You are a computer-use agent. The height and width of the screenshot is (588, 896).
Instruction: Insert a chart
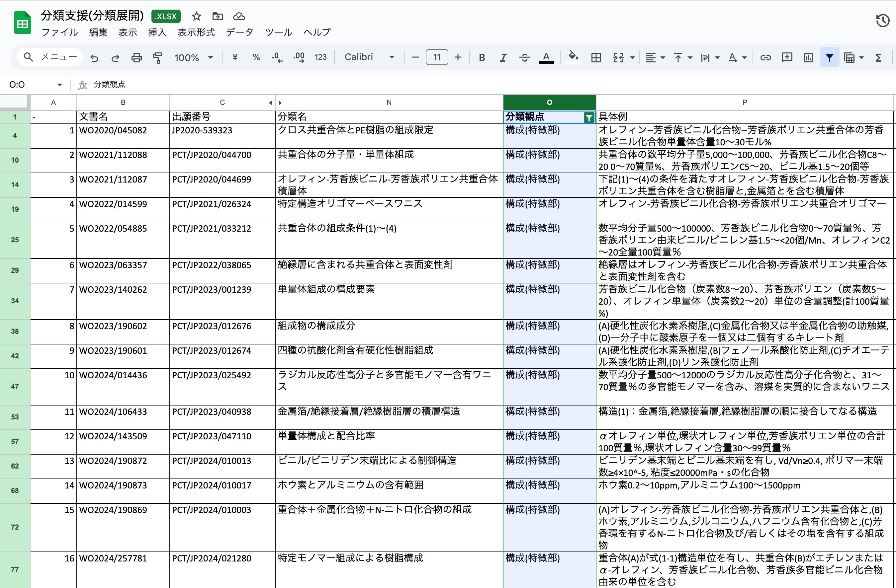click(808, 57)
